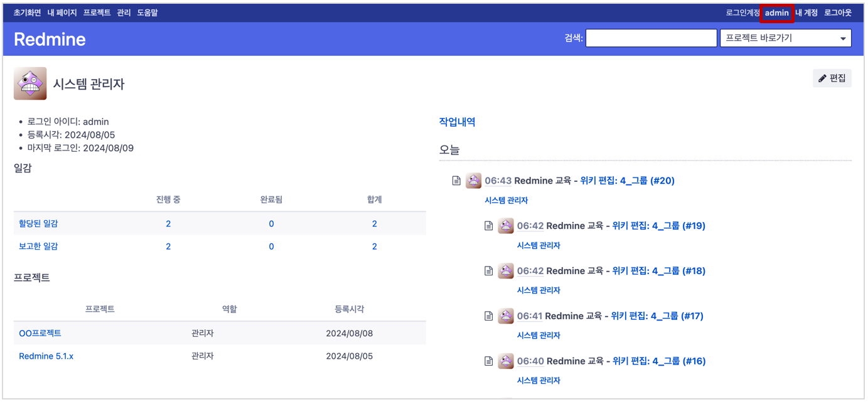Screen dimensions: 868x402
Task: Click 역할 column header in projects table
Action: pyautogui.click(x=230, y=309)
